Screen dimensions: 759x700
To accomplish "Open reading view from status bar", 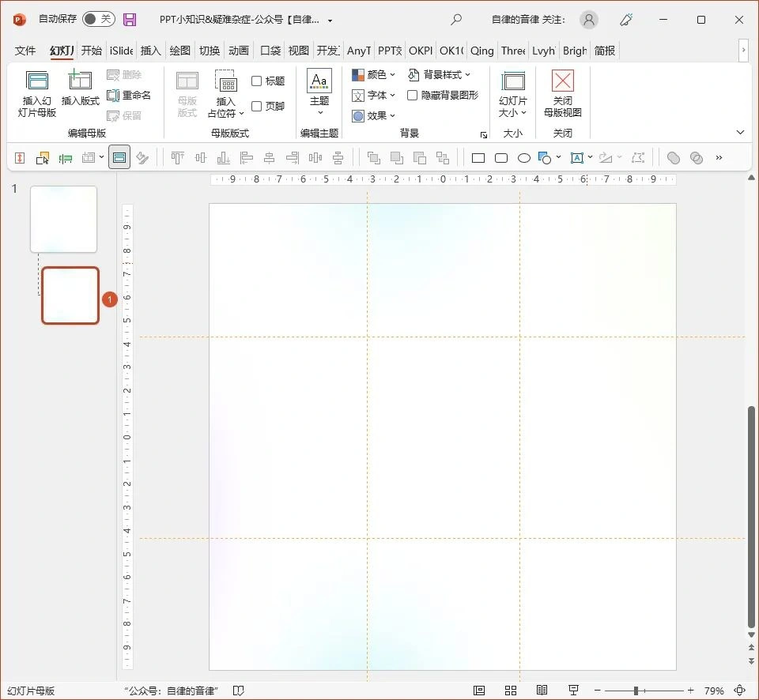I will click(x=542, y=691).
